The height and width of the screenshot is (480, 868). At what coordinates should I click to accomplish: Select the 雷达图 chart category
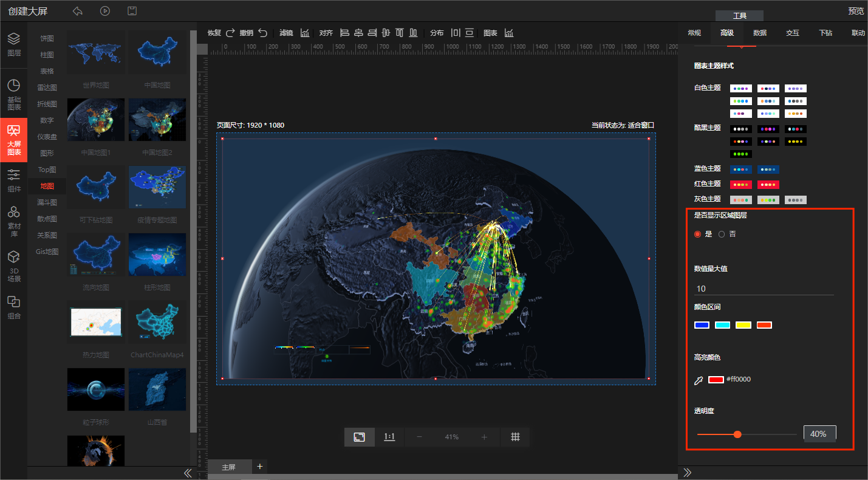click(47, 87)
